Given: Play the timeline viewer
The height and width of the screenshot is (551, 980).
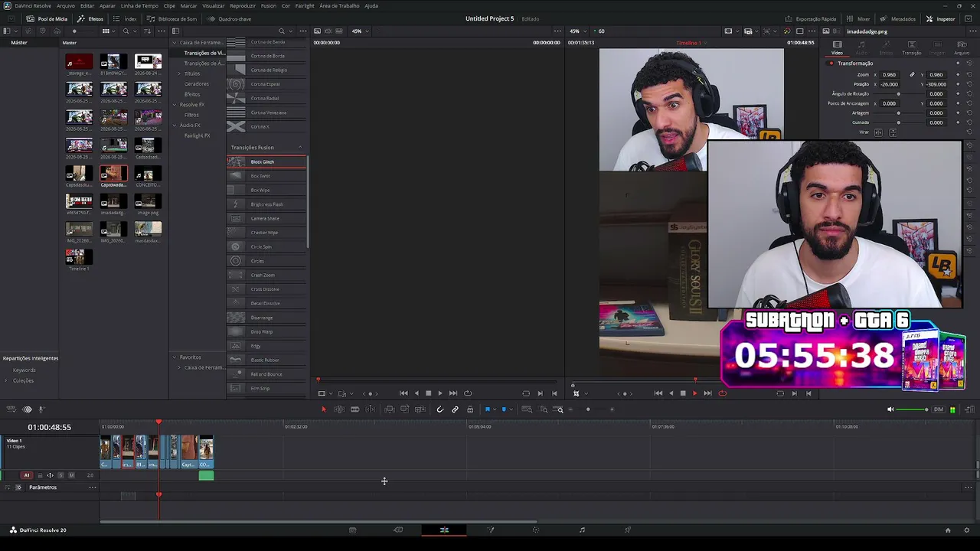Looking at the screenshot, I should coord(694,393).
